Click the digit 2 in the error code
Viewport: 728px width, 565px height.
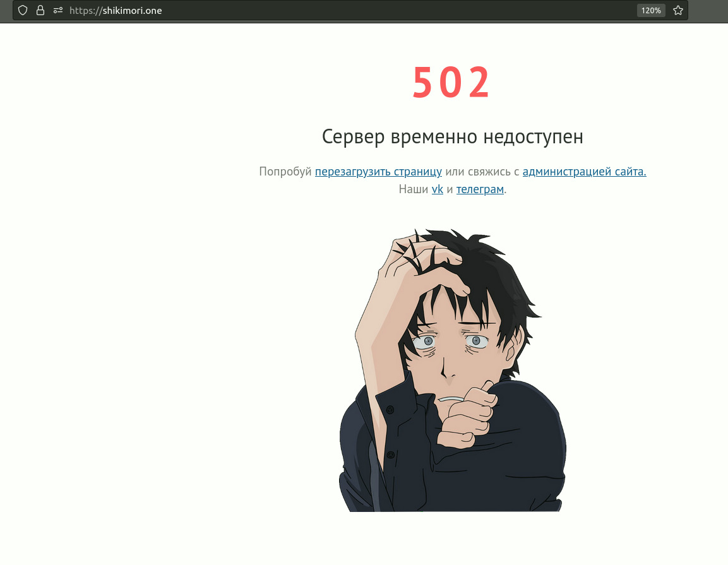click(x=479, y=83)
